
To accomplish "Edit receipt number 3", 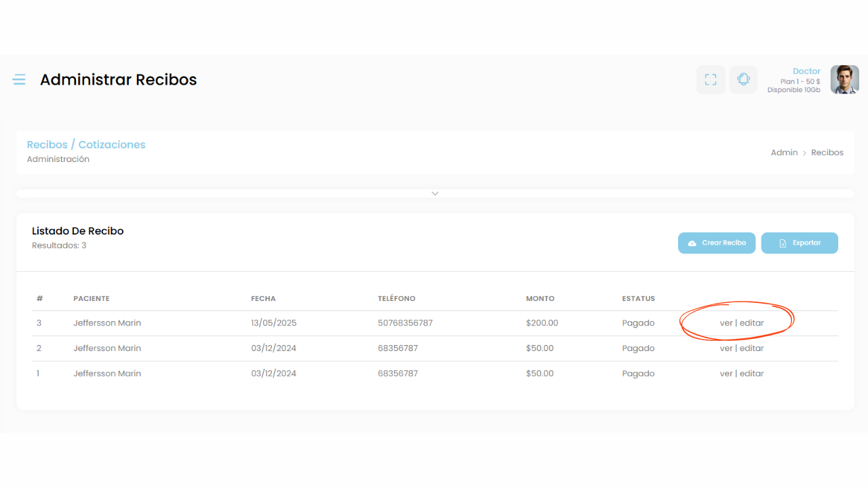I will [751, 323].
